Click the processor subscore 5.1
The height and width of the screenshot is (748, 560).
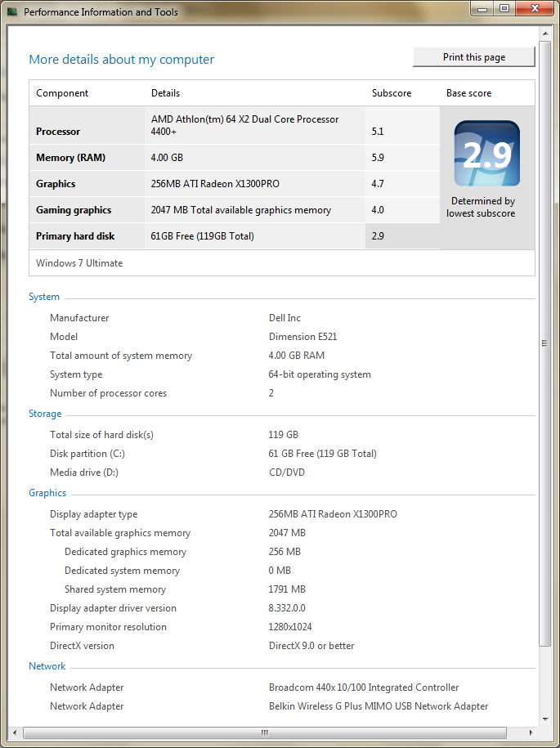click(378, 131)
